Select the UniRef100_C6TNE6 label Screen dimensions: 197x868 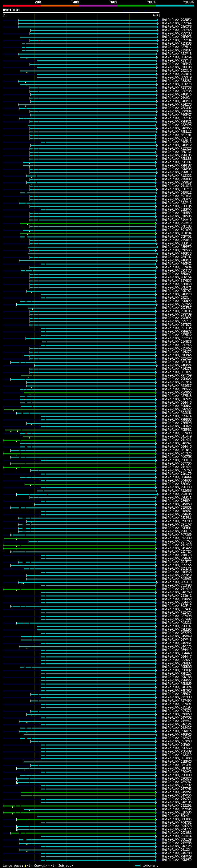click(x=177, y=450)
